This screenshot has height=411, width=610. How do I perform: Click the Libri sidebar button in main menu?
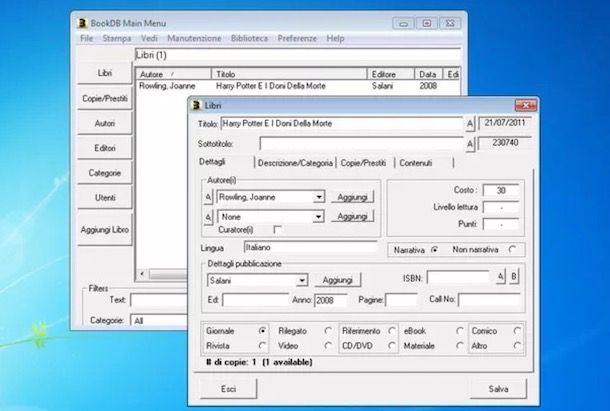point(105,73)
